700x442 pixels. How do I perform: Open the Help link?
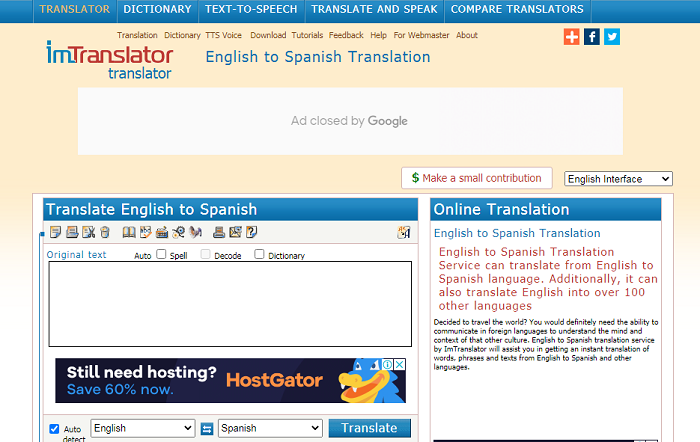[x=378, y=35]
